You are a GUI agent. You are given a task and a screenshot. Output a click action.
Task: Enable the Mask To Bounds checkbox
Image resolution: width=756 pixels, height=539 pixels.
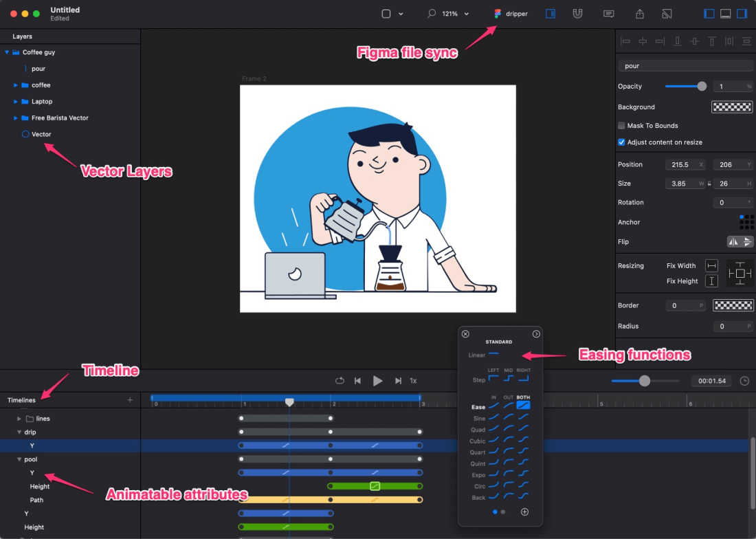point(622,126)
